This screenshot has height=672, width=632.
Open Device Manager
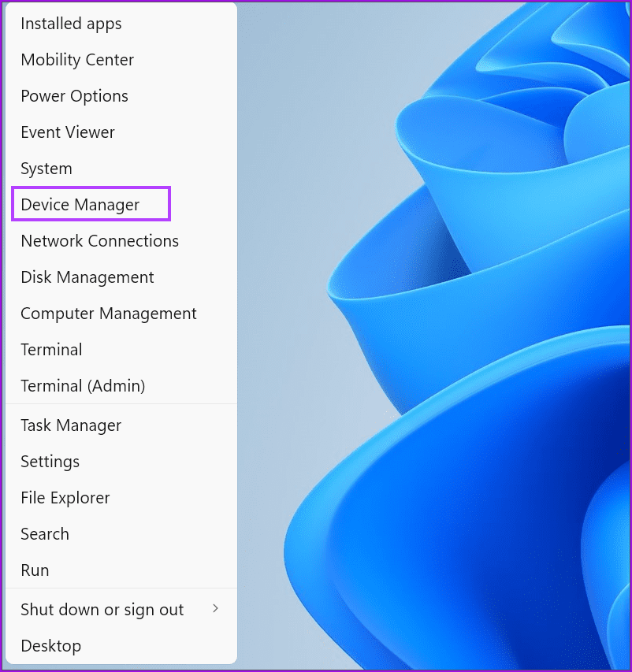(80, 204)
